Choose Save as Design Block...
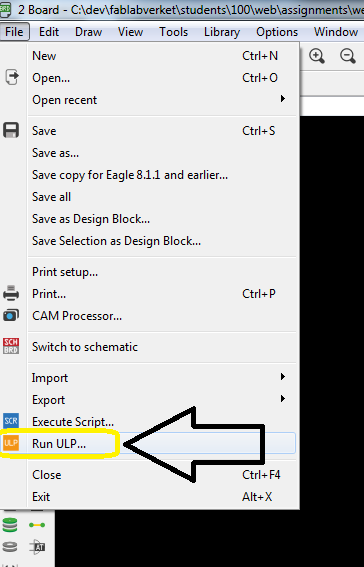Image resolution: width=364 pixels, height=567 pixels. pos(91,219)
